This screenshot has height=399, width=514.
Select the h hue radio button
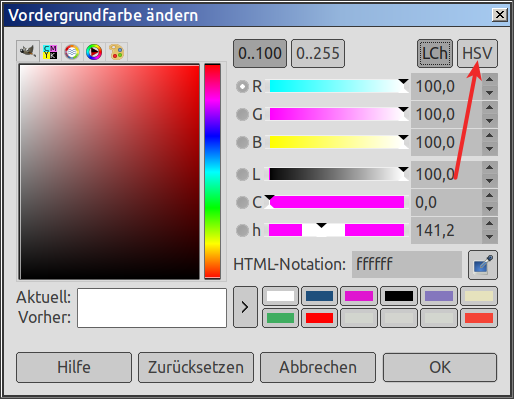coord(242,230)
